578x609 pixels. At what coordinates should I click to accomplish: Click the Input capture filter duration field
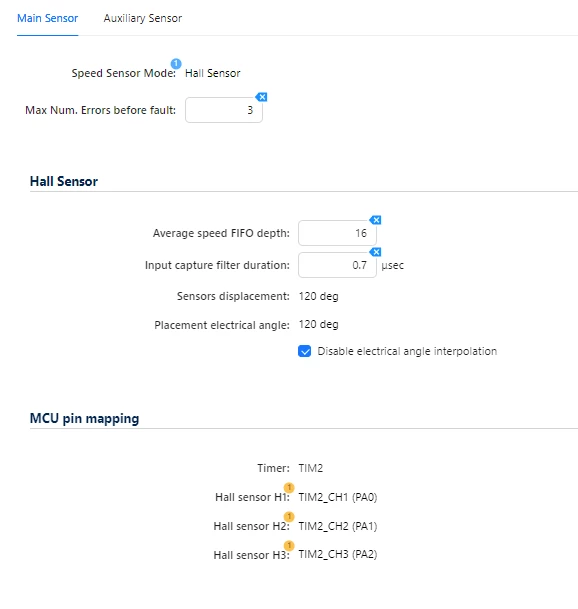[337, 265]
